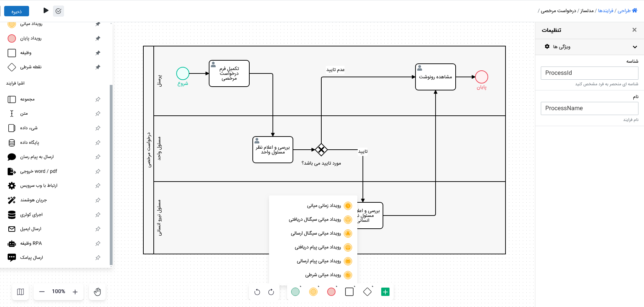Choose رویداد میانی شرطی from popup menu
The width and height of the screenshot is (644, 307).
pos(323,275)
